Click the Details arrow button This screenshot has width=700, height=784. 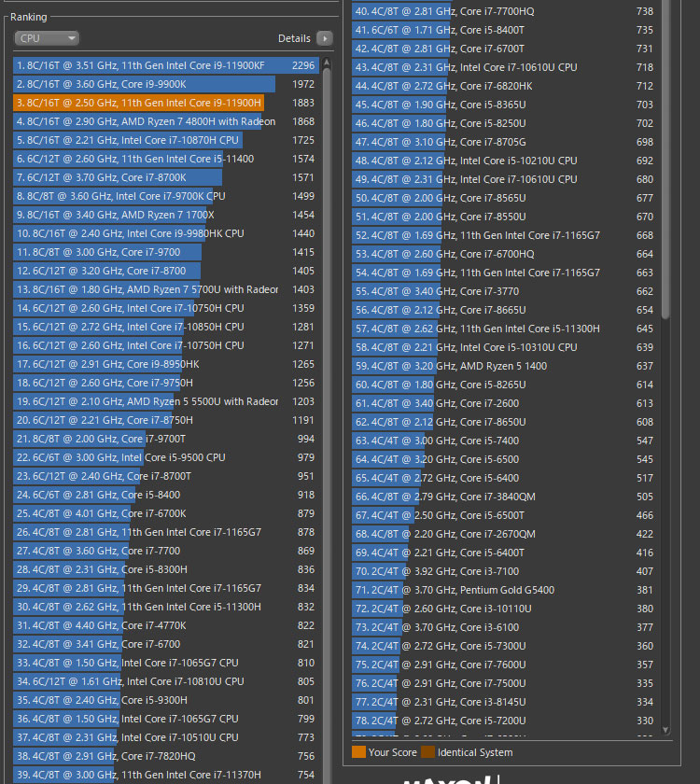click(324, 38)
